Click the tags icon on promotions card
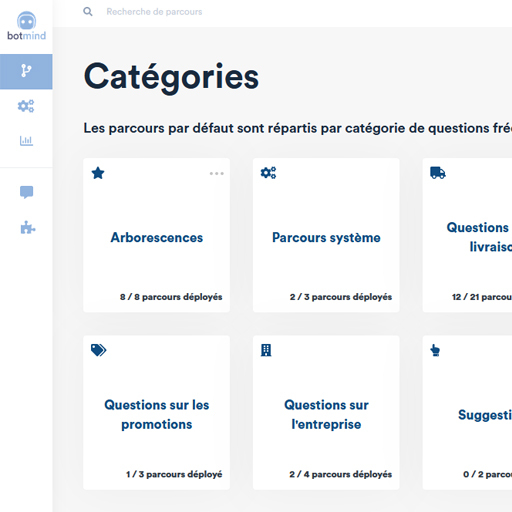 [x=98, y=350]
